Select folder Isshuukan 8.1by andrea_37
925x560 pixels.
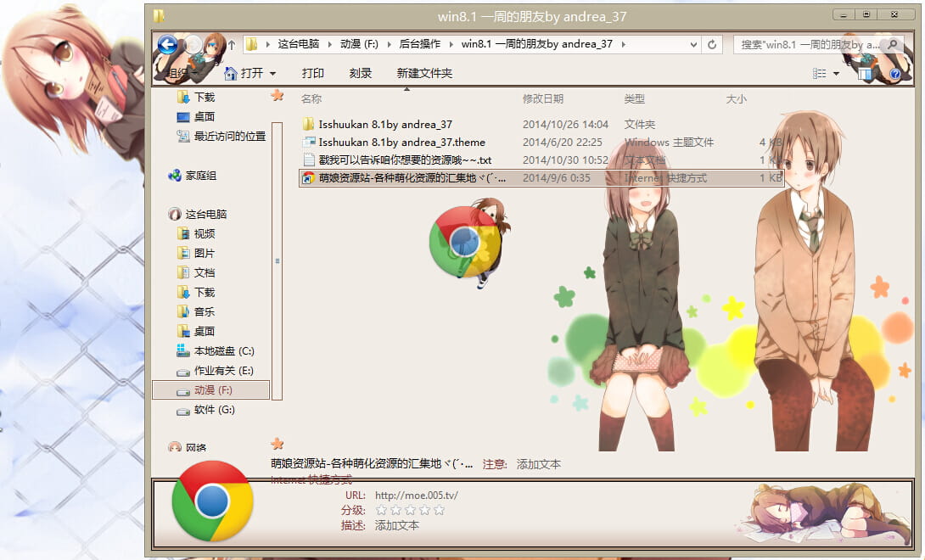point(385,125)
